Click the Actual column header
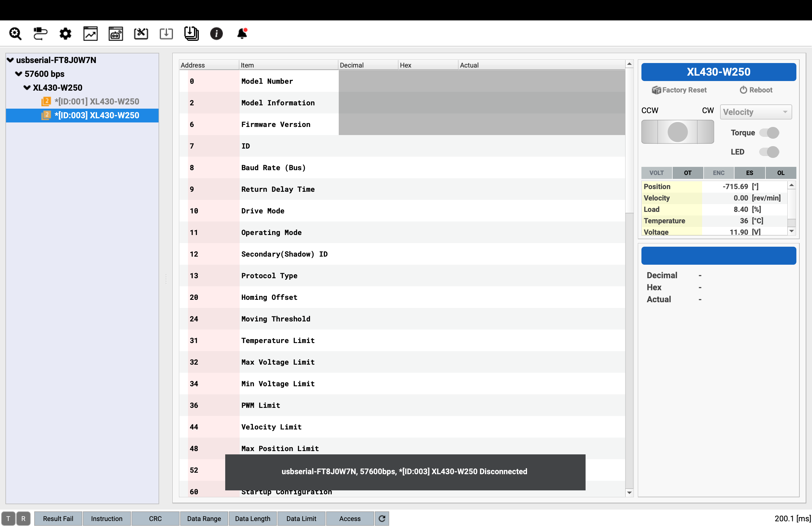This screenshot has width=812, height=527. 542,65
